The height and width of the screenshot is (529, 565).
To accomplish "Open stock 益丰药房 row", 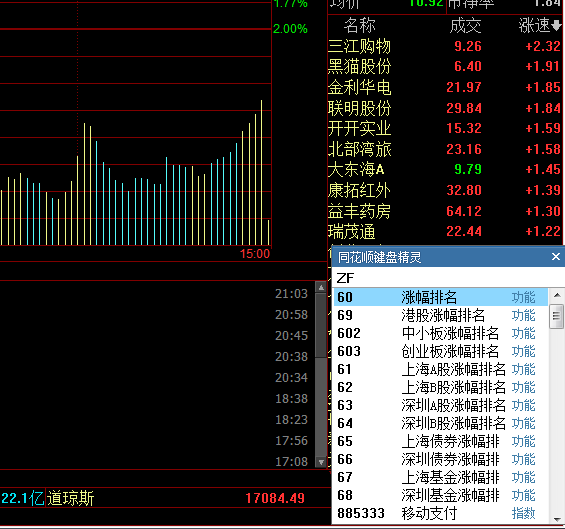I will click(445, 211).
